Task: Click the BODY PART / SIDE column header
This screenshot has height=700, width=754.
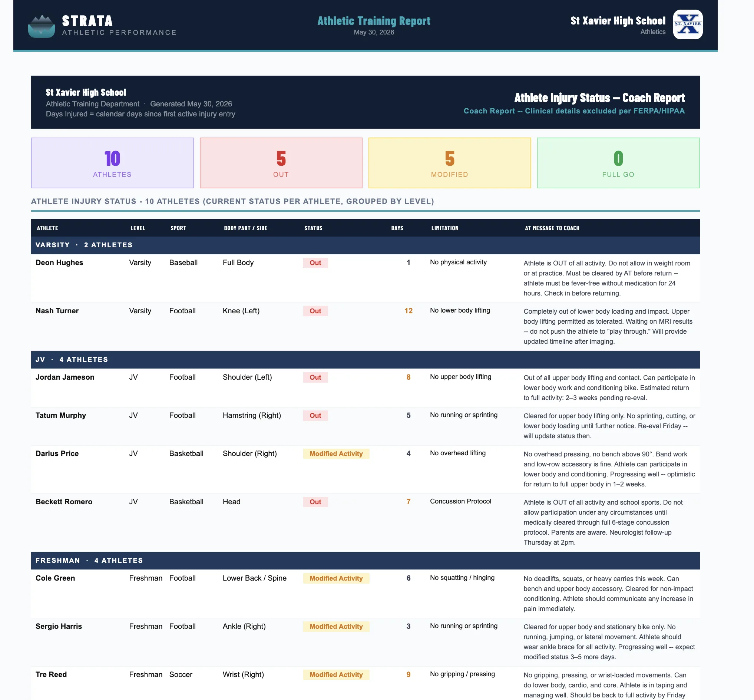Action: click(x=246, y=228)
